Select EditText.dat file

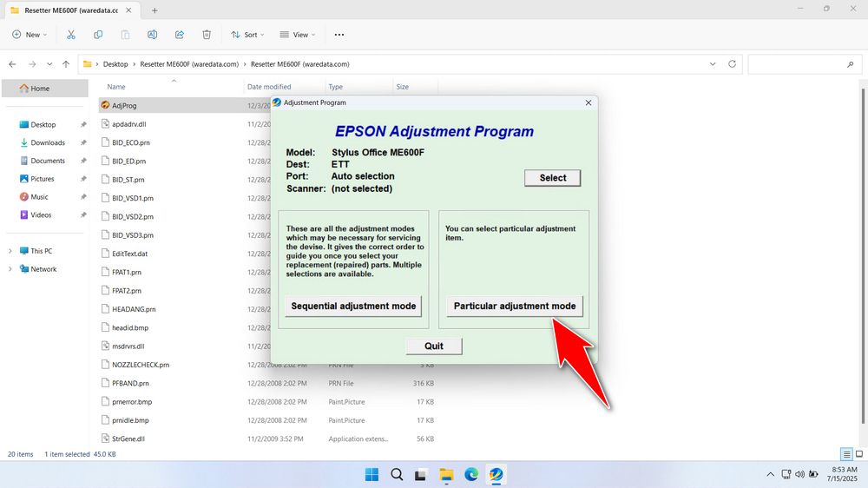coord(129,254)
